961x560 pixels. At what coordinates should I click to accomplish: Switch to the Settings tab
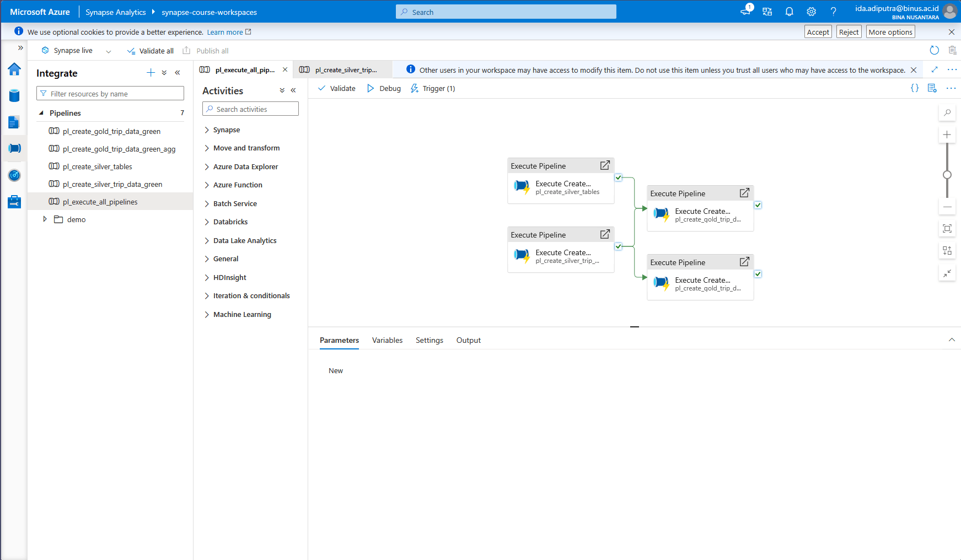pos(430,341)
